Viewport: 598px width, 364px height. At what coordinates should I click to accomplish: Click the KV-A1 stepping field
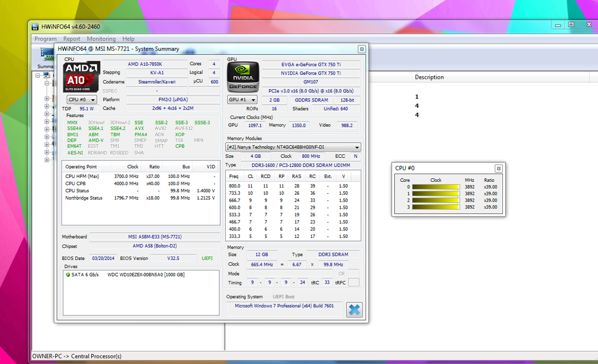(x=157, y=73)
